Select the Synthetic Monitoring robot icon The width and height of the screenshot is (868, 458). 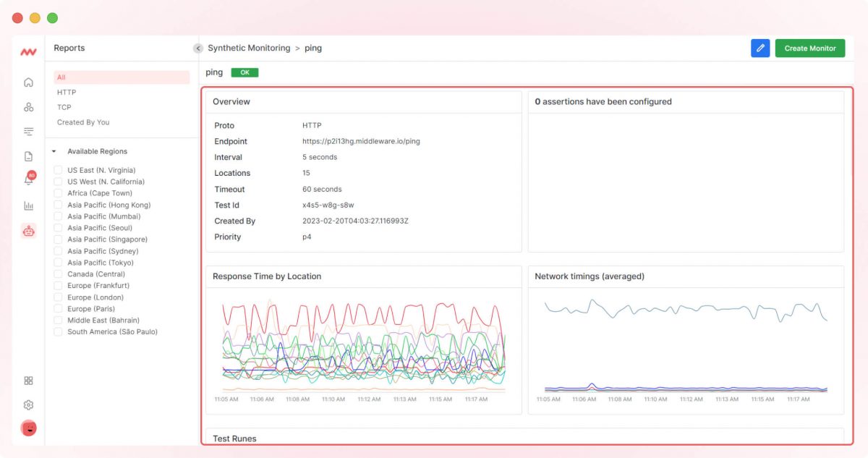[x=28, y=230]
